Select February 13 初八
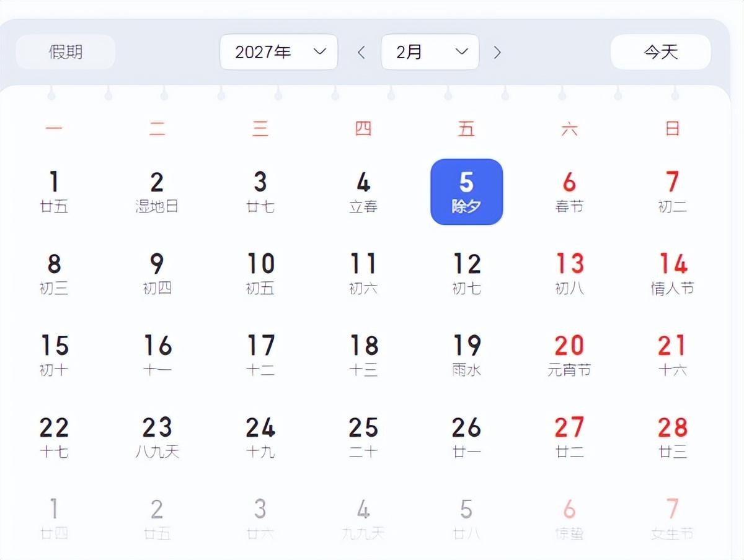The width and height of the screenshot is (744, 560). pos(569,274)
